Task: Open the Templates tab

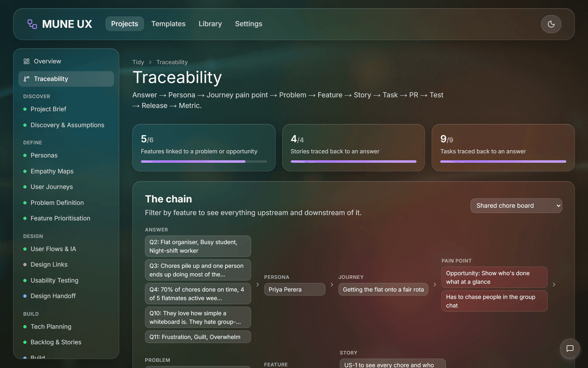Action: coord(168,24)
